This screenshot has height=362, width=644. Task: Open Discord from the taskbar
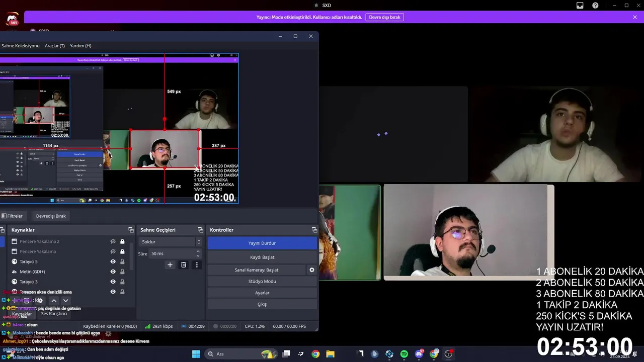click(419, 354)
